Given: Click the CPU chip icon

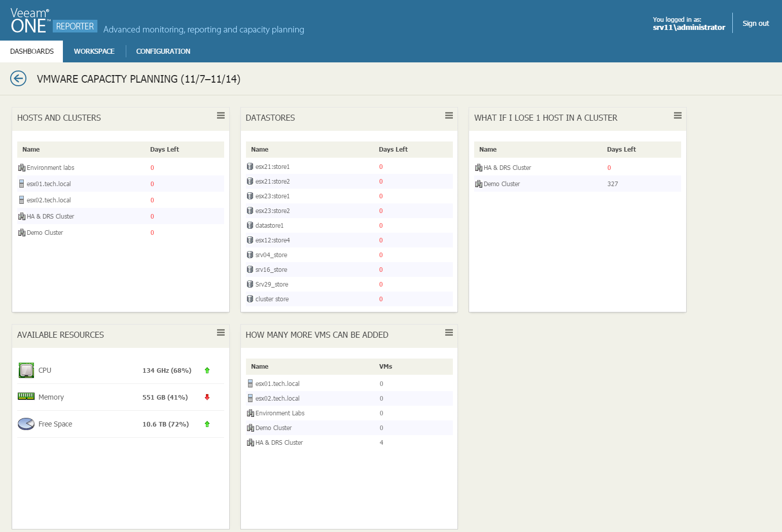Looking at the screenshot, I should point(26,370).
